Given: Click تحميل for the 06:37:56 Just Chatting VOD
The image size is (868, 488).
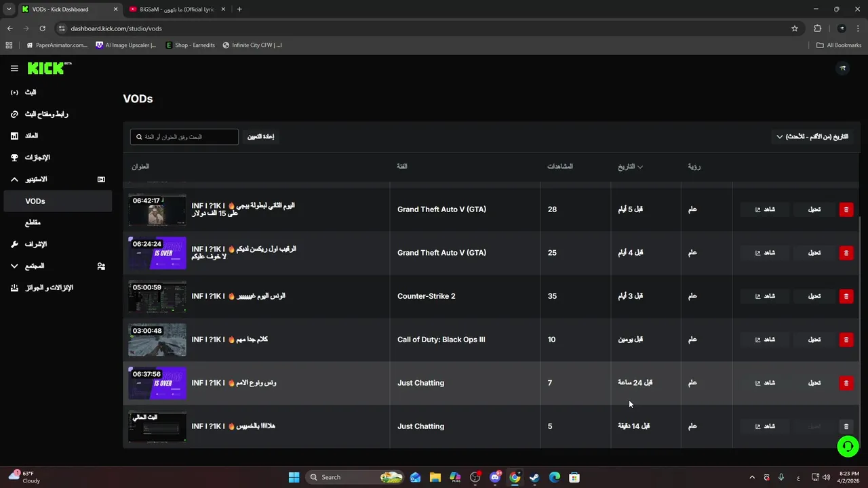Looking at the screenshot, I should 814,383.
